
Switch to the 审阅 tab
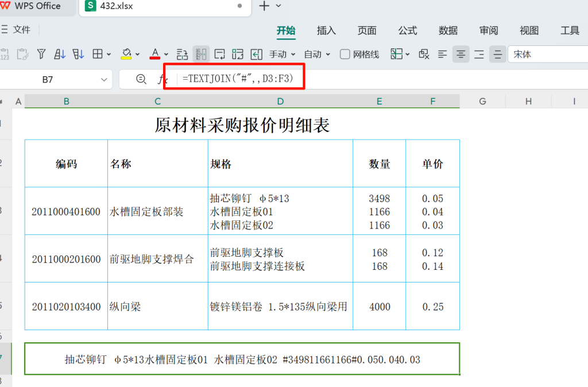click(x=489, y=30)
